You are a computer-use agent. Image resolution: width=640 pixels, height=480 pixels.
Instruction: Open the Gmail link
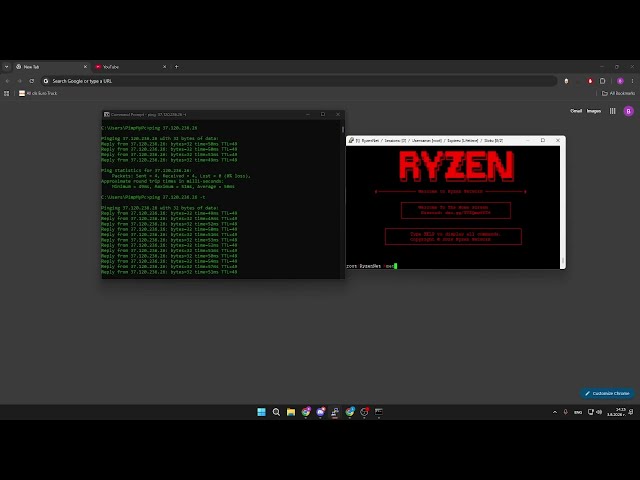(576, 111)
